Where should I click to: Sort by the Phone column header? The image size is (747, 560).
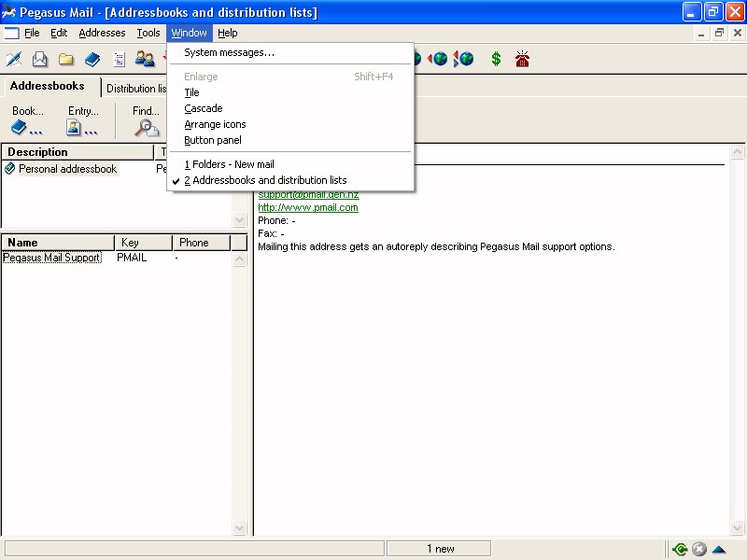coord(202,243)
